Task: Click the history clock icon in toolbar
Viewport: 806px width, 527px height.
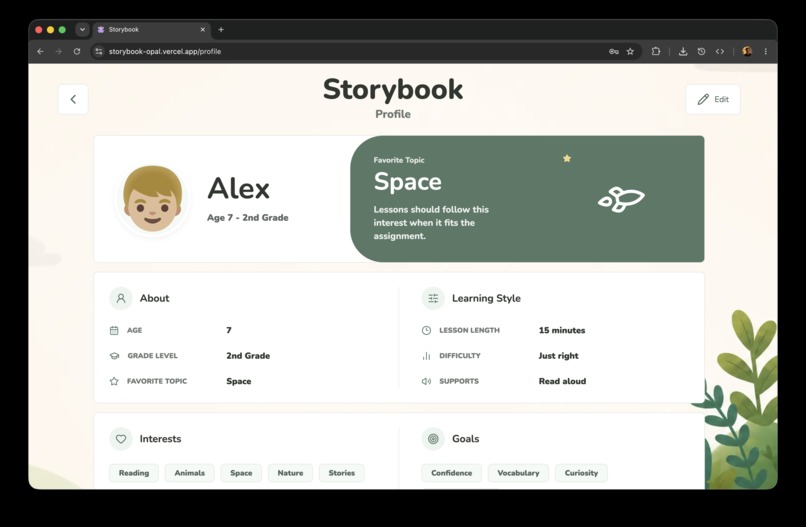Action: pos(701,51)
